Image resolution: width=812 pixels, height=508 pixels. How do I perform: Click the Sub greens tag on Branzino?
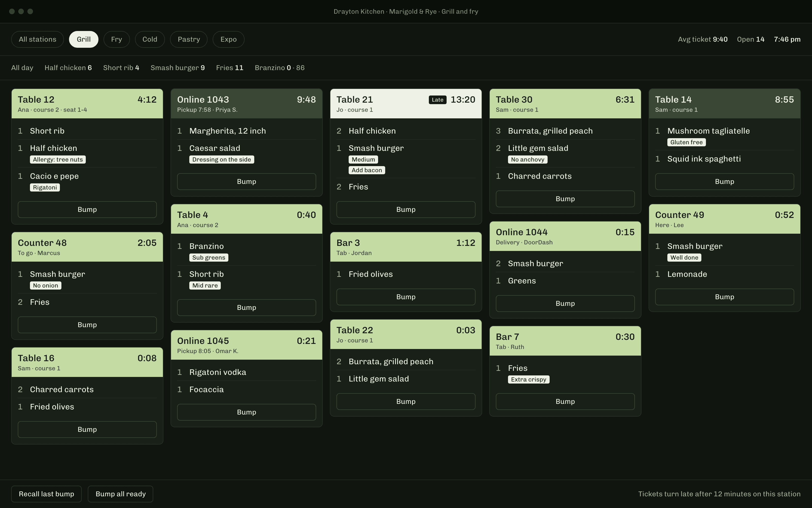(x=209, y=258)
